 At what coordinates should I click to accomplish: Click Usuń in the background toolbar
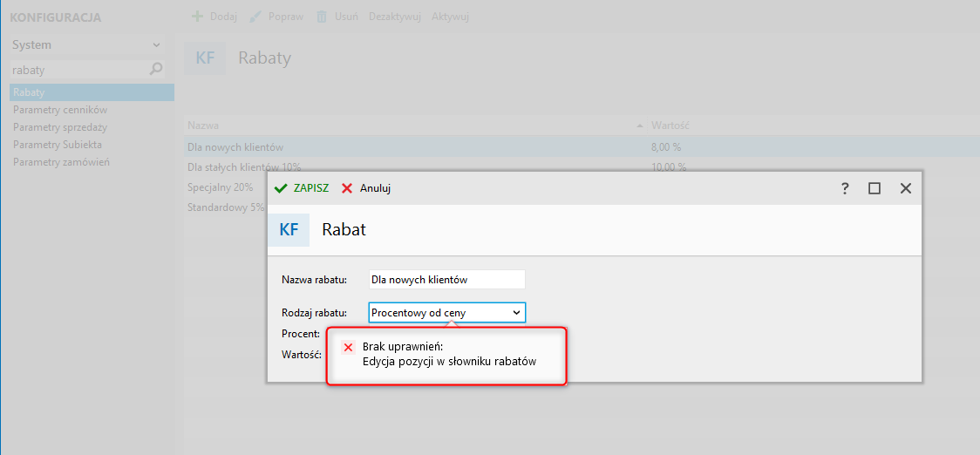click(337, 17)
